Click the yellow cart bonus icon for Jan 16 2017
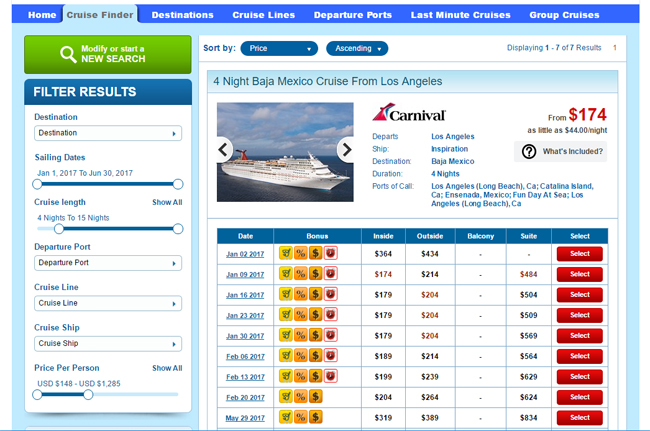Viewport: 650px width, 431px height. tap(286, 294)
